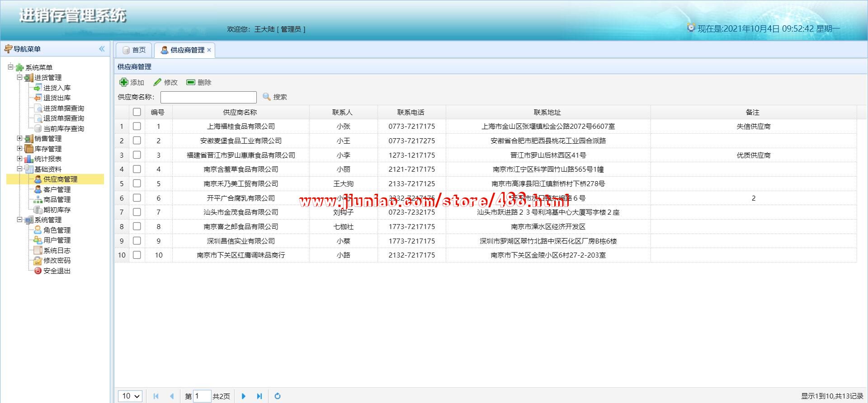Focus the 供应商名称 search input field
868x403 pixels.
pos(208,97)
